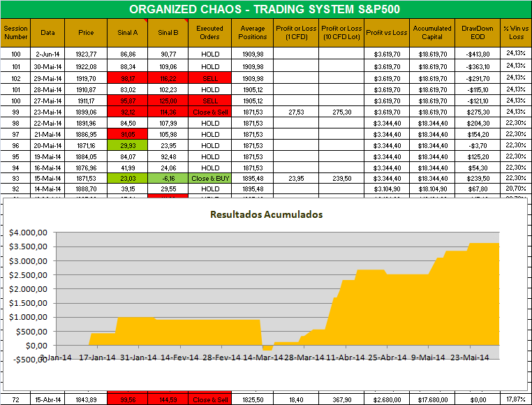Click the Profit or Loss (10 CFD Lot) header
The image size is (532, 405).
click(x=341, y=33)
